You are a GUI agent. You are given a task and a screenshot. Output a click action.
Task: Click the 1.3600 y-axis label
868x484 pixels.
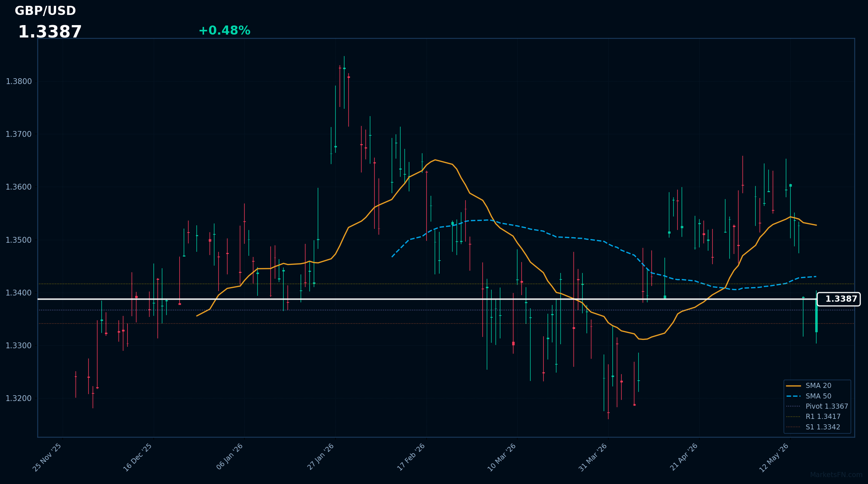click(x=19, y=187)
